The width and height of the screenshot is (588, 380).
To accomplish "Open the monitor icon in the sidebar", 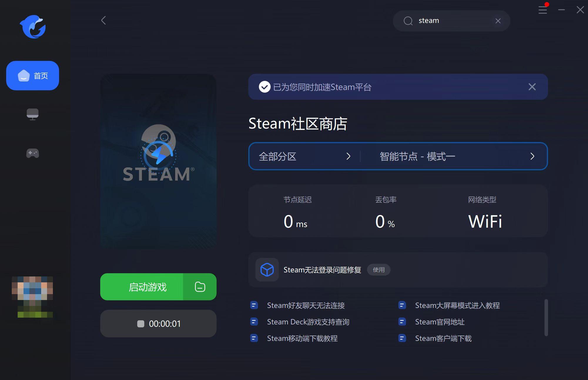I will (x=32, y=114).
